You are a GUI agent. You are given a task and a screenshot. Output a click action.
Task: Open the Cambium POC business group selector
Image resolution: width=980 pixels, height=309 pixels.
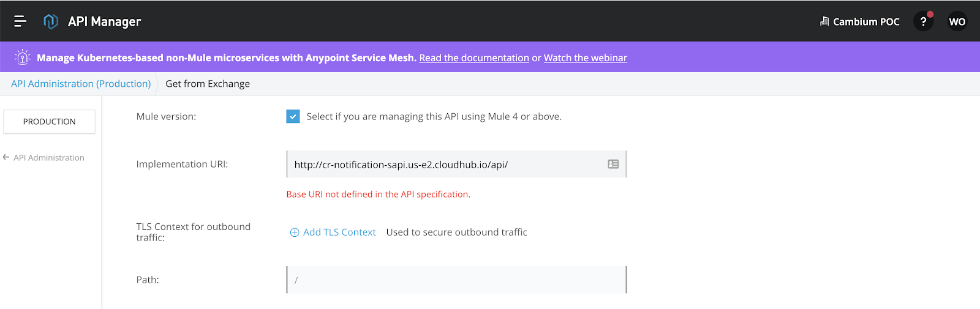click(860, 21)
